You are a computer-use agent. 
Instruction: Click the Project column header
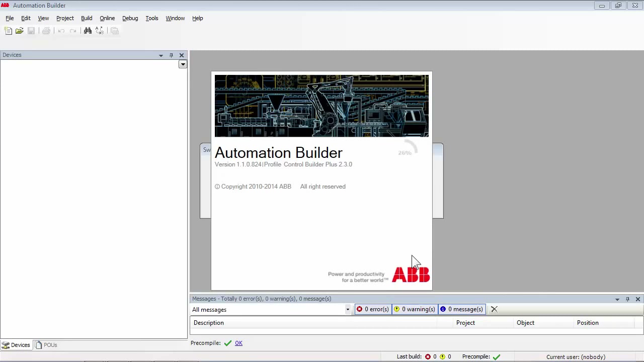point(482,323)
